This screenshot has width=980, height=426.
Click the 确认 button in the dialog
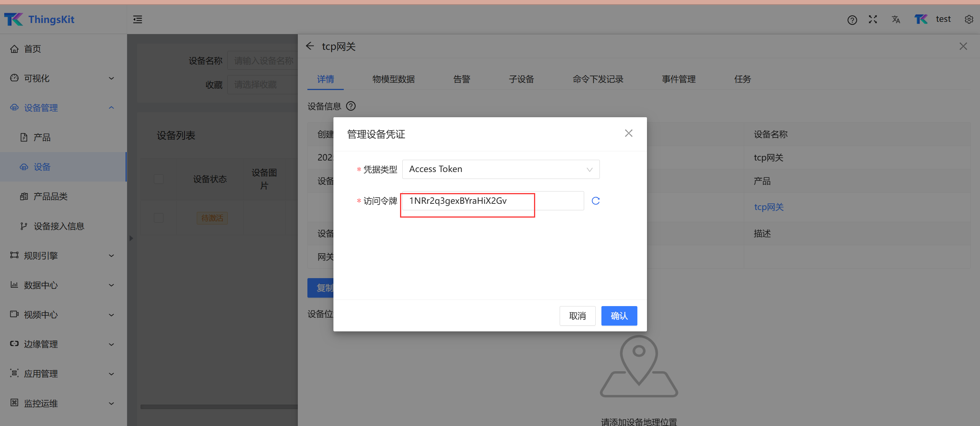pos(619,316)
